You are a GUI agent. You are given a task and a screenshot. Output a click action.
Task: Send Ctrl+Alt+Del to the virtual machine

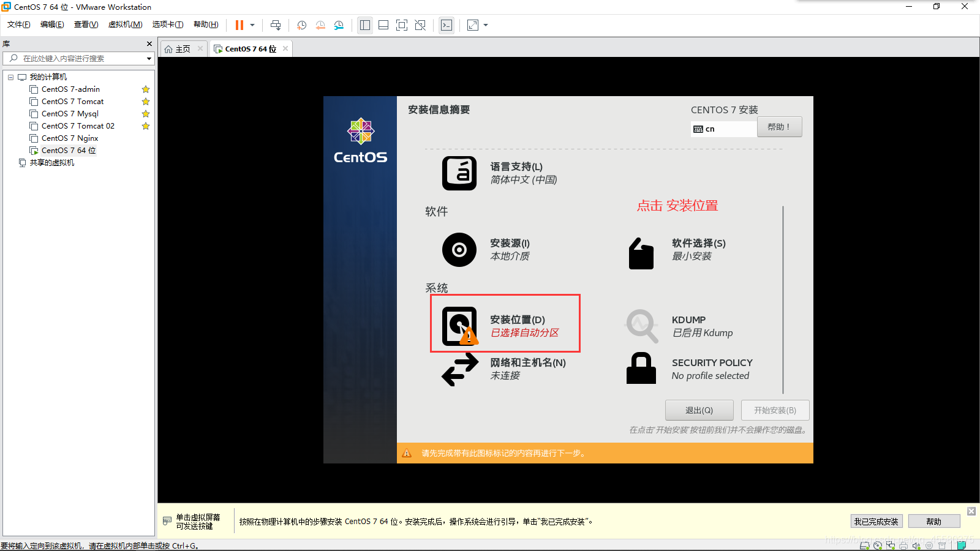tap(276, 25)
